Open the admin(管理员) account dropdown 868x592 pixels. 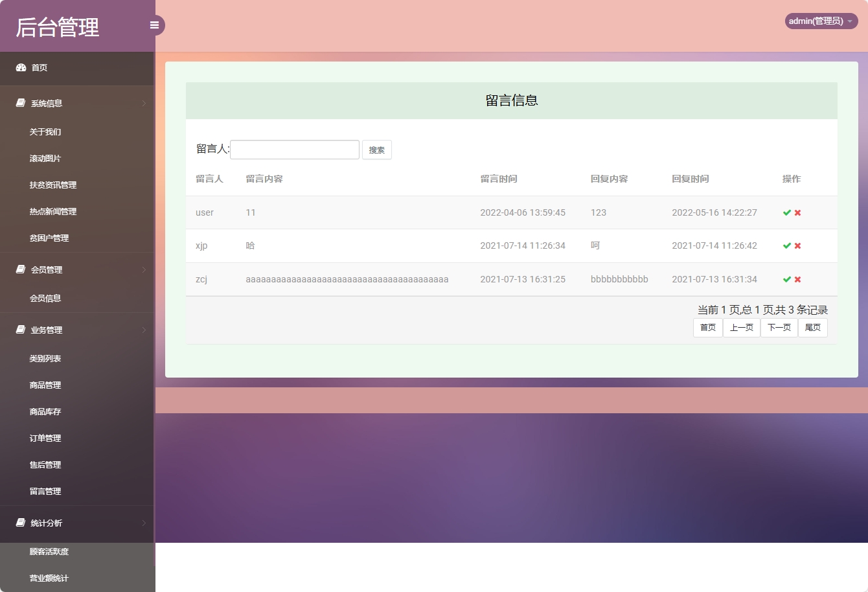click(820, 21)
